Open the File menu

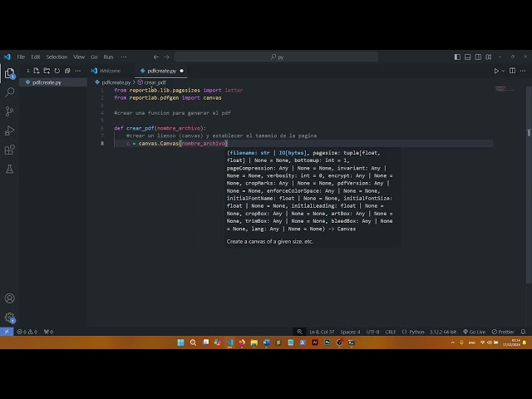point(21,57)
